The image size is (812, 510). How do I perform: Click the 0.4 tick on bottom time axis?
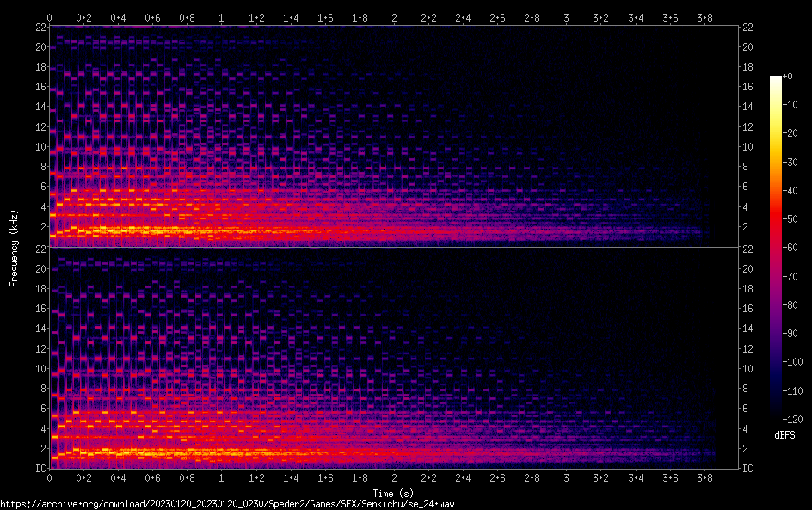pos(119,477)
